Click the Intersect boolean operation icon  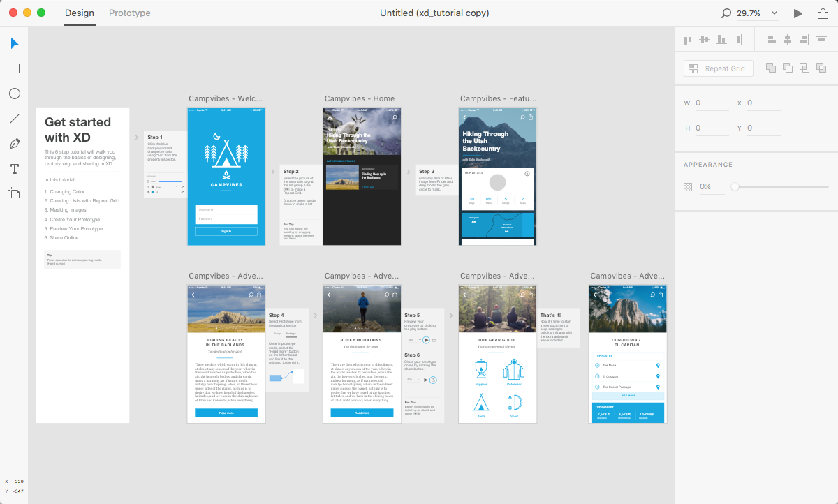[x=804, y=68]
